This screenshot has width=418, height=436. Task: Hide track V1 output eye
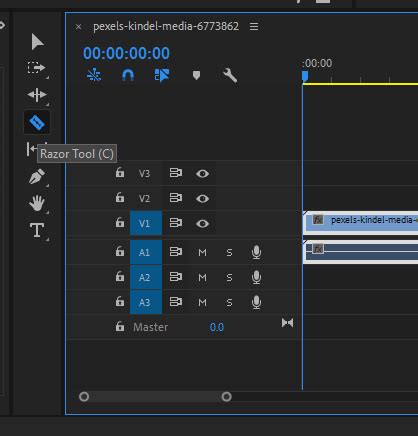[x=202, y=224]
